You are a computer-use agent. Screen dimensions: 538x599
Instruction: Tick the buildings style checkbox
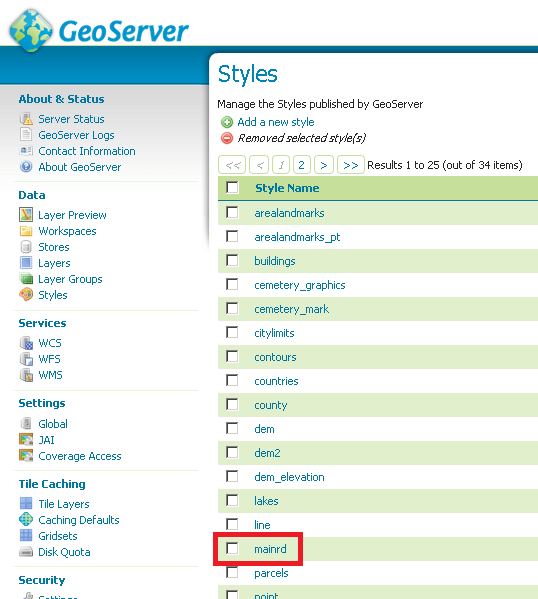coord(232,261)
